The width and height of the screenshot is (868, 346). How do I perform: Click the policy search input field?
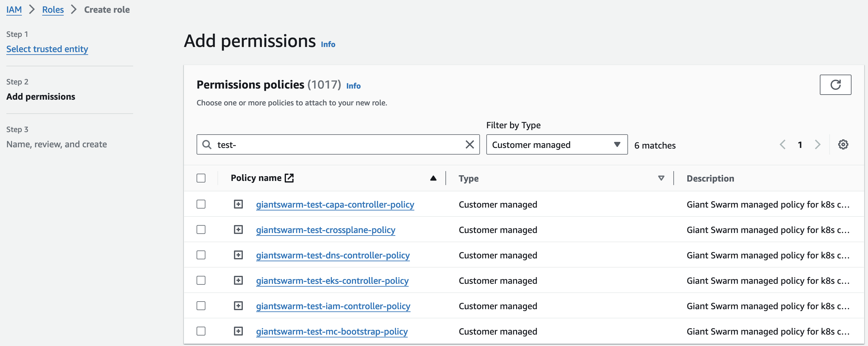pyautogui.click(x=338, y=145)
